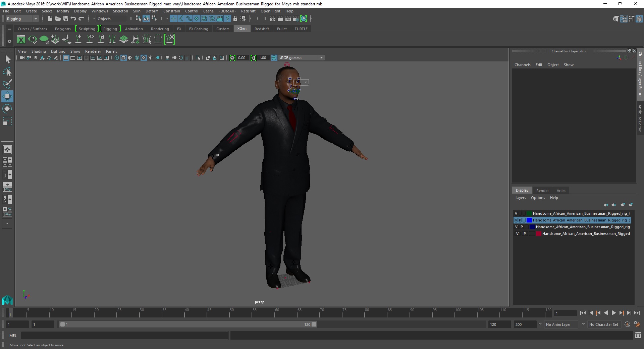This screenshot has height=349, width=644.
Task: Click XGen preview eye icon
Action: [33, 40]
